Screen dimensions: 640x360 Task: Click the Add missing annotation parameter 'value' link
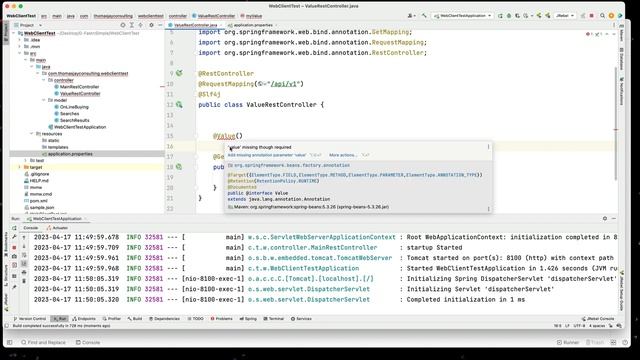[267, 155]
